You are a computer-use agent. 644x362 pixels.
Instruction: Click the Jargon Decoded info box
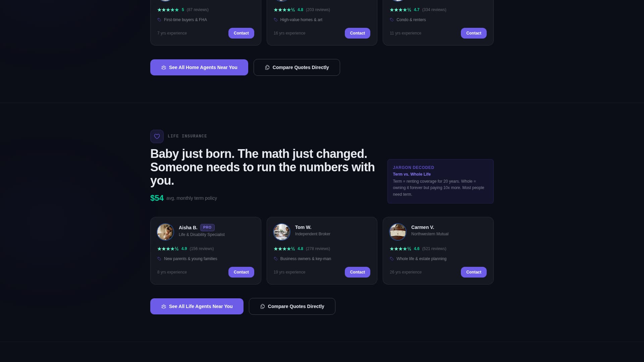tap(440, 181)
